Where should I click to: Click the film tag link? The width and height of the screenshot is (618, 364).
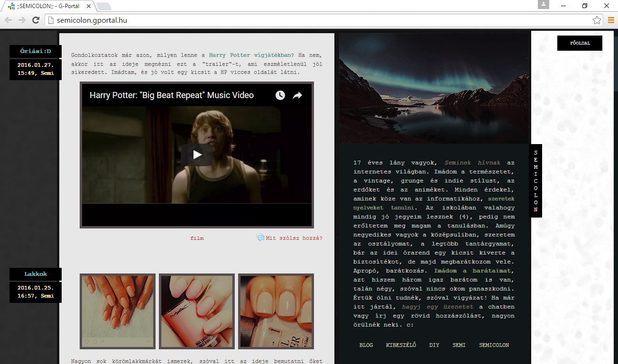(x=197, y=238)
